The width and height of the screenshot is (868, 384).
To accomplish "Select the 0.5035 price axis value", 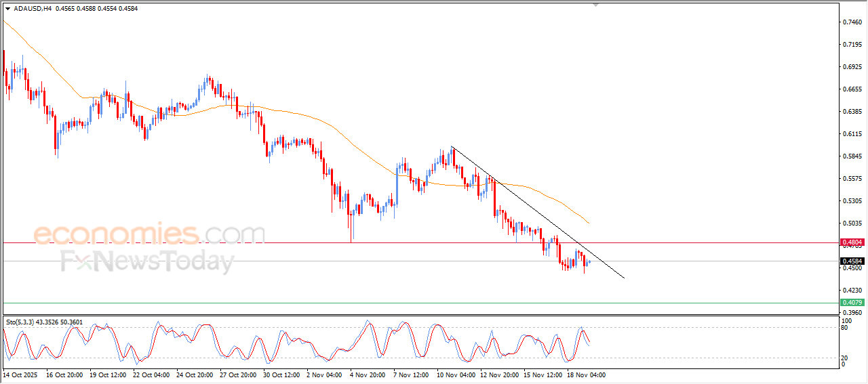I will pos(852,223).
